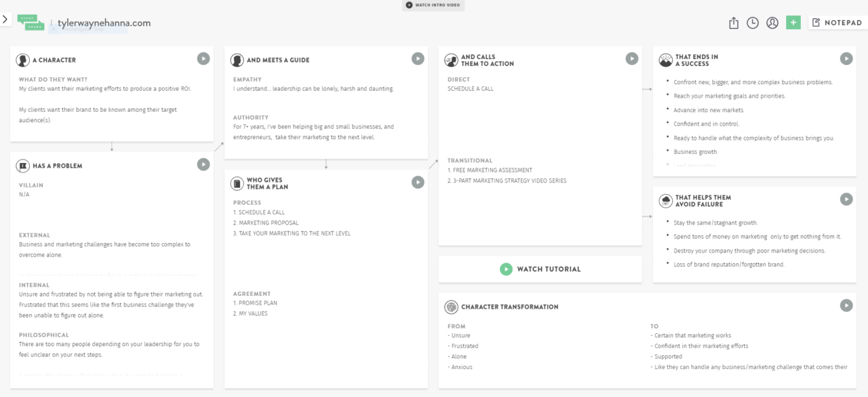Play the 'And Calls Them to Action' video
The image size is (868, 397).
632,58
